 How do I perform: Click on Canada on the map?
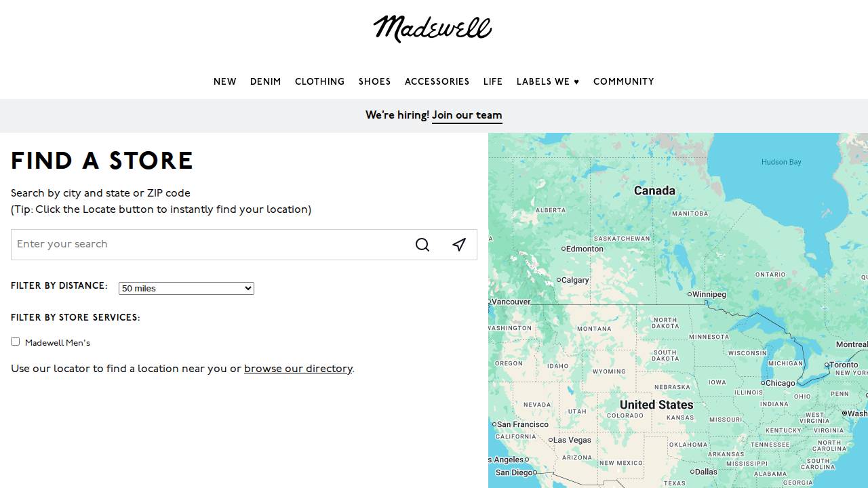tap(654, 190)
